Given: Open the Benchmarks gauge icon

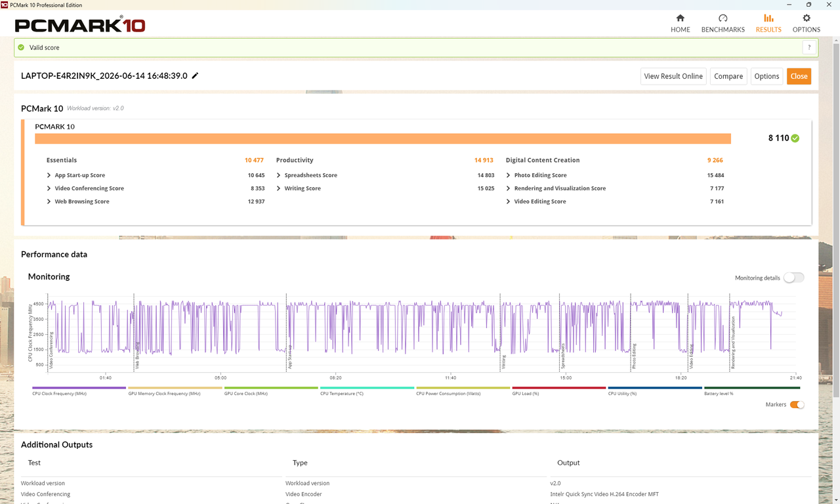Looking at the screenshot, I should coord(723,18).
